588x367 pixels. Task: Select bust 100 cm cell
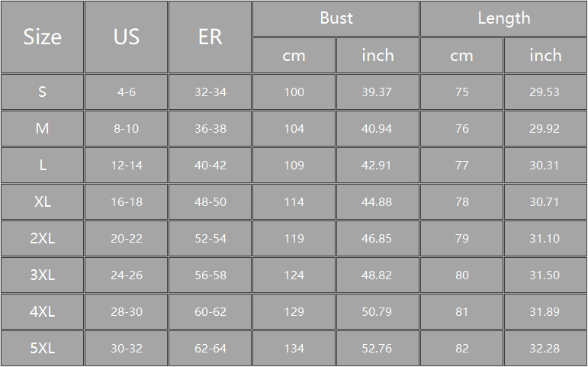click(x=294, y=92)
